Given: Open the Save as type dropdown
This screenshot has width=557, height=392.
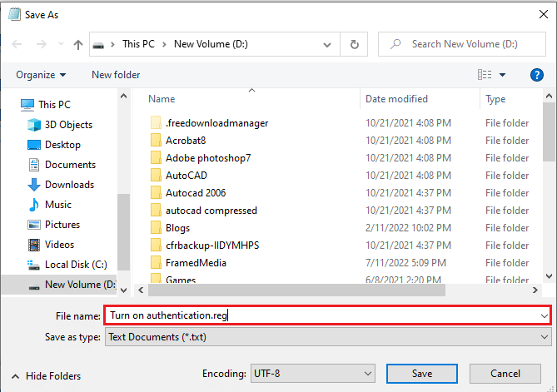Looking at the screenshot, I should pos(328,337).
